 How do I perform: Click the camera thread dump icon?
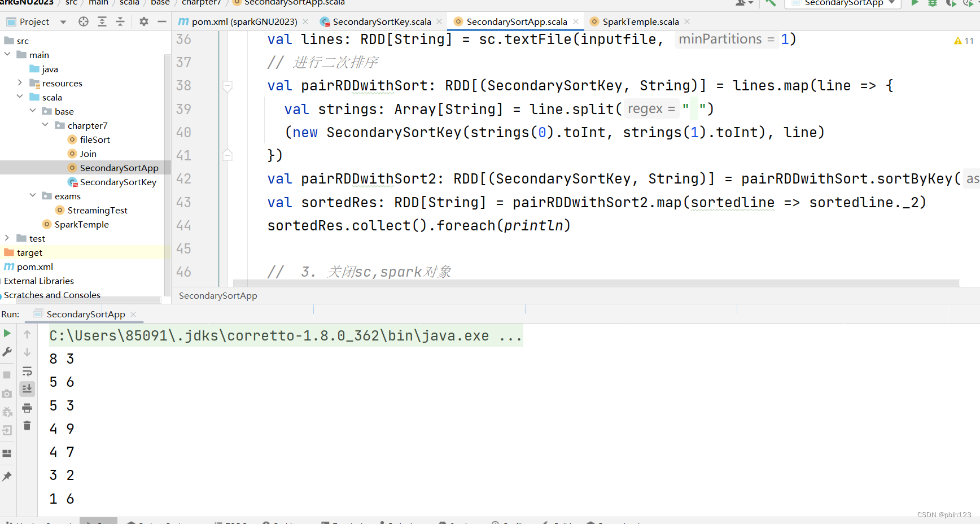click(7, 394)
